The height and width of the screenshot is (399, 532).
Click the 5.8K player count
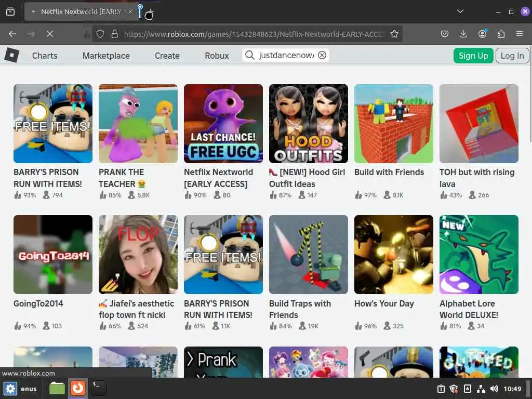tap(139, 195)
